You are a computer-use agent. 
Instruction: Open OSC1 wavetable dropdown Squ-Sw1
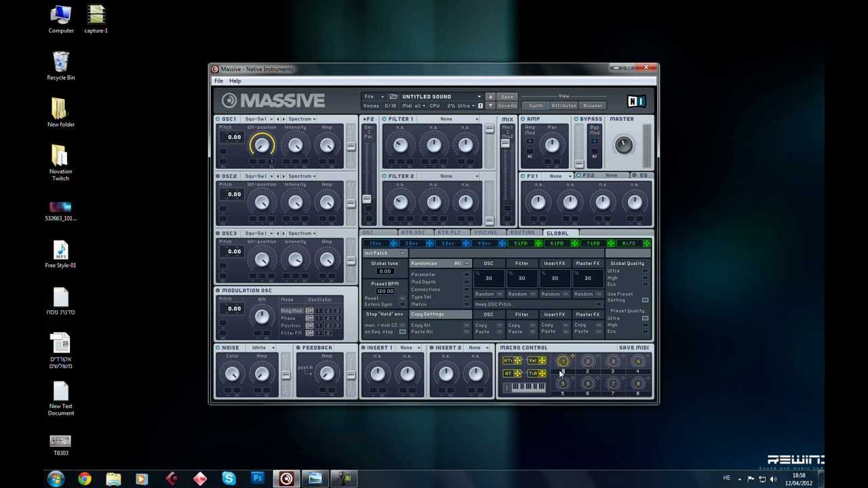(258, 119)
